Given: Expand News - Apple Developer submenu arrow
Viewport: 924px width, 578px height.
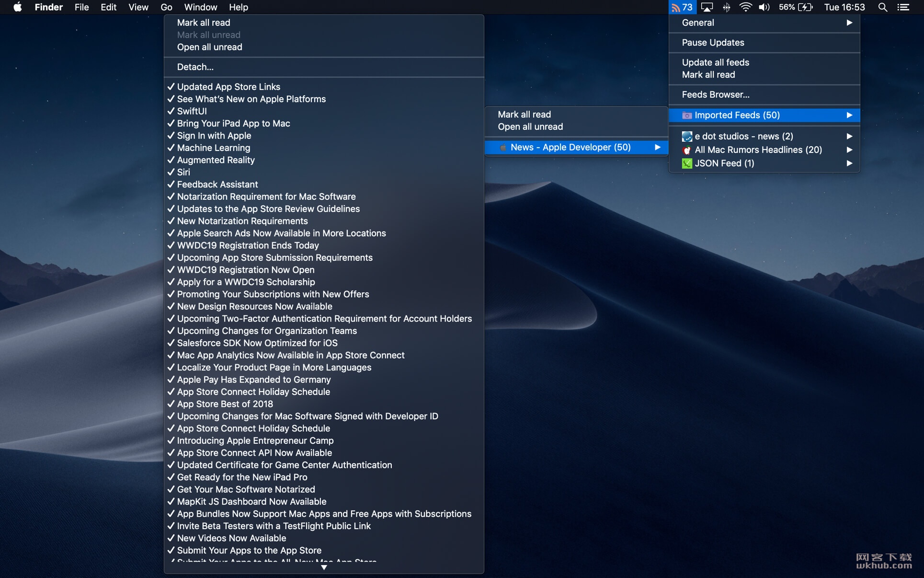Looking at the screenshot, I should tap(658, 147).
